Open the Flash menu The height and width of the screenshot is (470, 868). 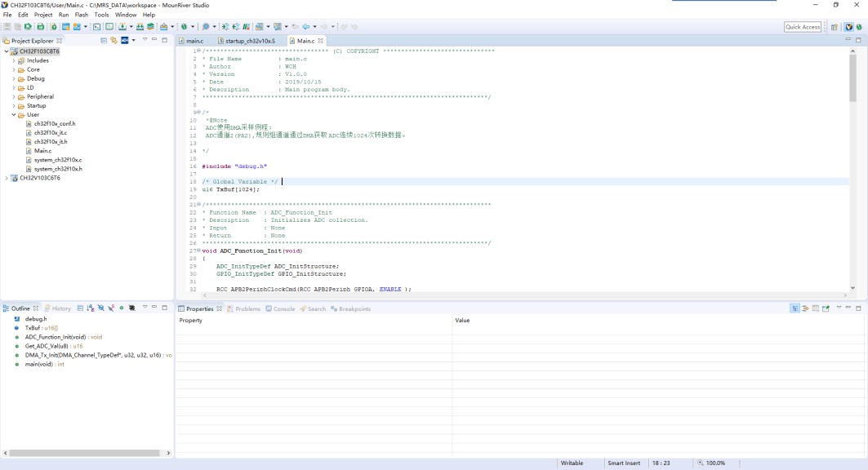82,15
